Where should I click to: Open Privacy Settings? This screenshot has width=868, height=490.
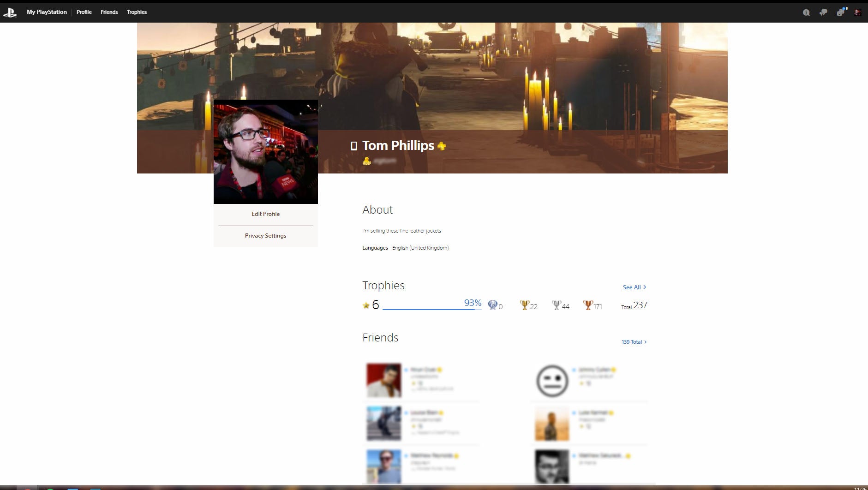tap(266, 236)
